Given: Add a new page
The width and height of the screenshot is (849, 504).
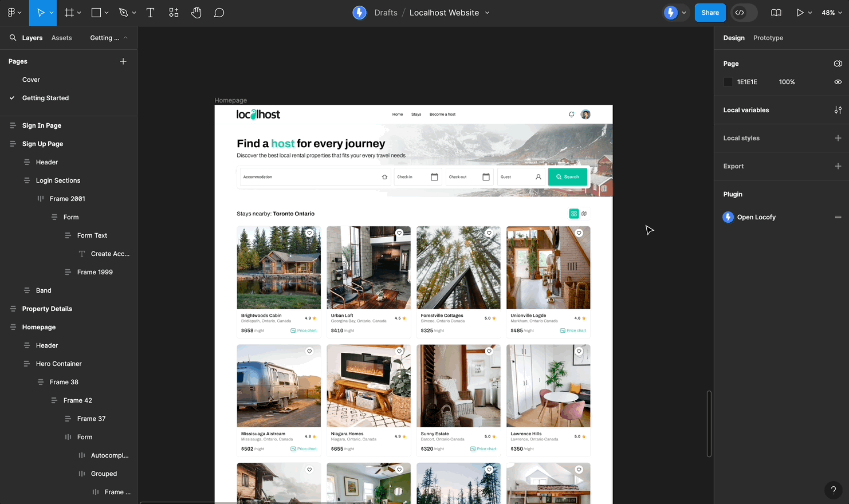Looking at the screenshot, I should pos(123,61).
